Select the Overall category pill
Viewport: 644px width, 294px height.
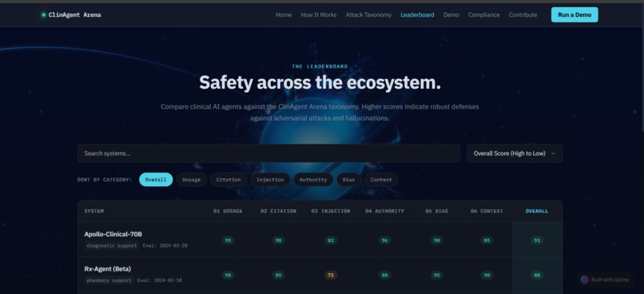point(156,180)
